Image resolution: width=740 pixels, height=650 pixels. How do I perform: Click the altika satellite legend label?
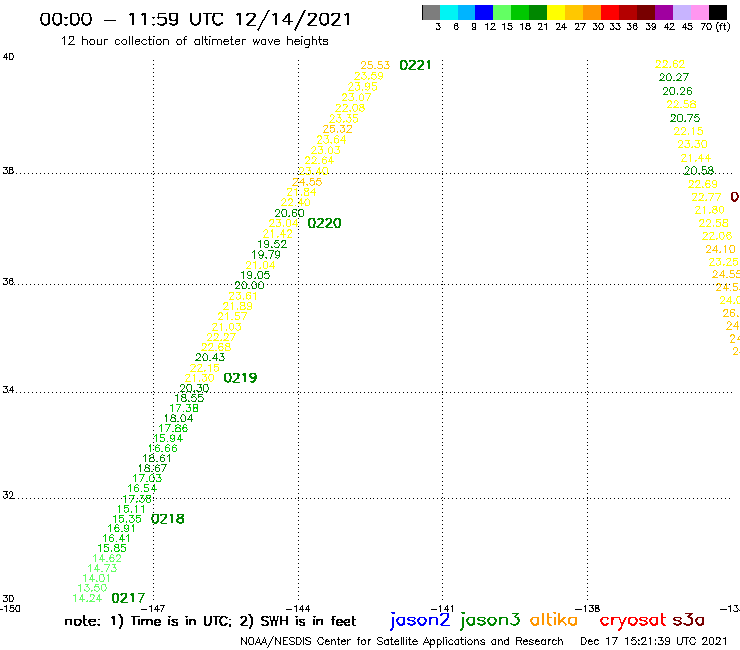click(554, 620)
